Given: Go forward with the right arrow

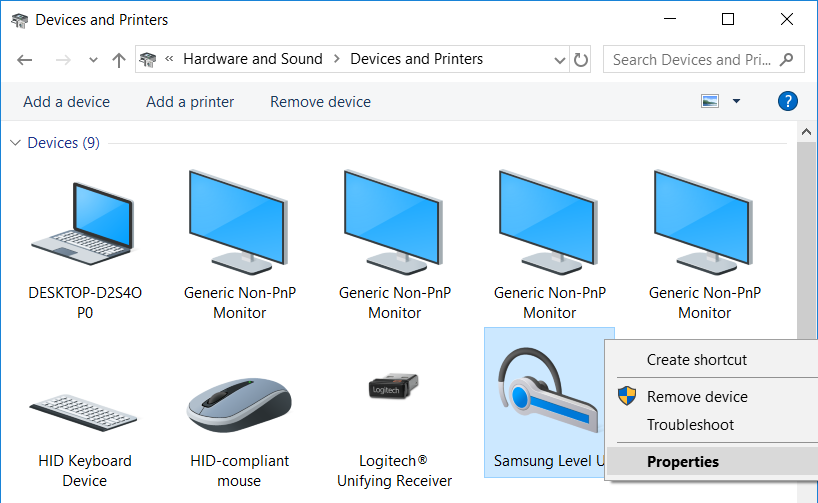Looking at the screenshot, I should 63,60.
